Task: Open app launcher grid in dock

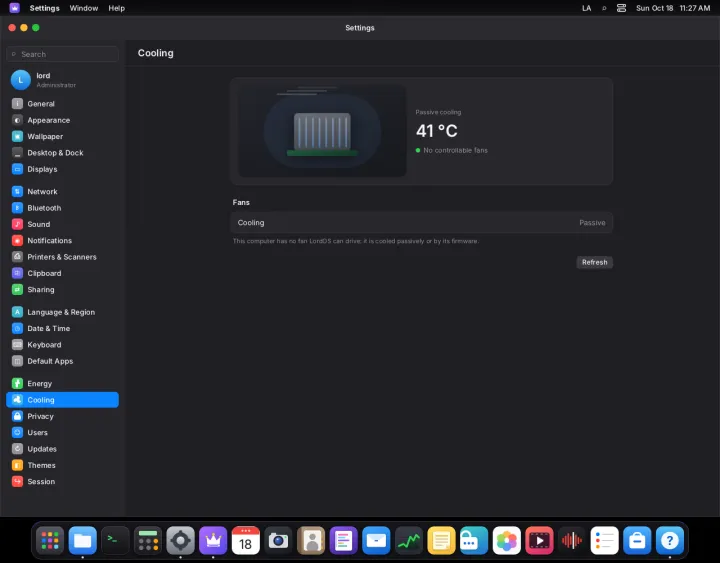Action: [x=50, y=540]
